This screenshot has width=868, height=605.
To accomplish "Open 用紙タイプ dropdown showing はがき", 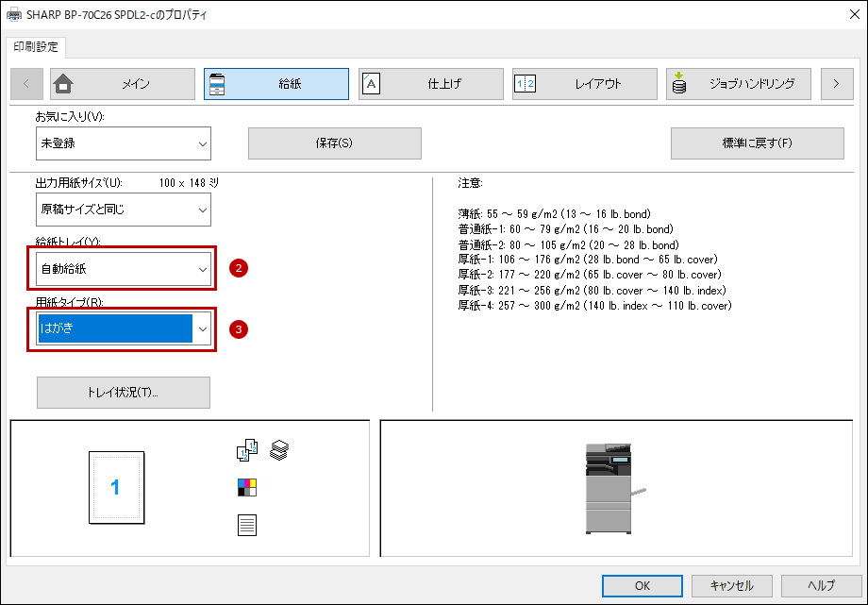I will [124, 328].
